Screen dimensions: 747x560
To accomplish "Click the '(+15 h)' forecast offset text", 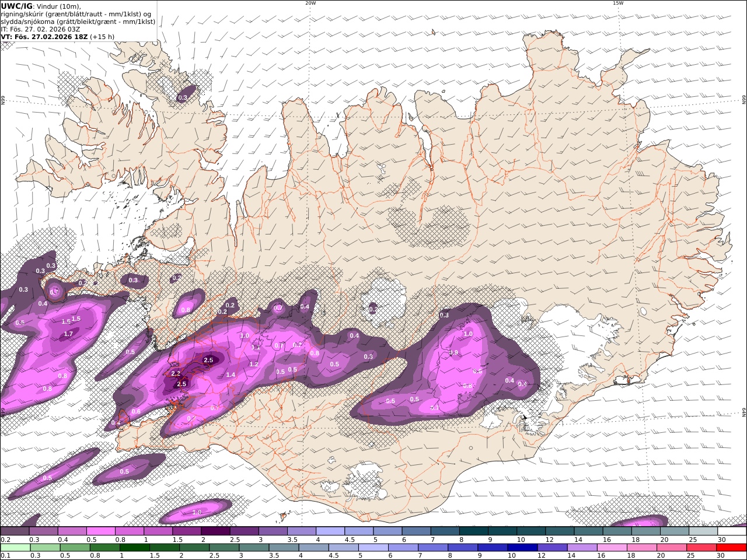I will click(102, 36).
